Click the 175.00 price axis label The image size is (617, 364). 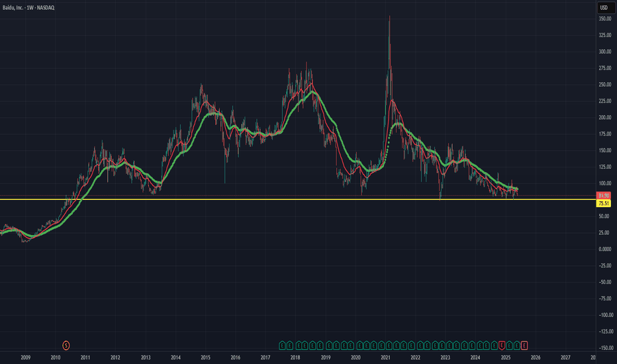[605, 134]
